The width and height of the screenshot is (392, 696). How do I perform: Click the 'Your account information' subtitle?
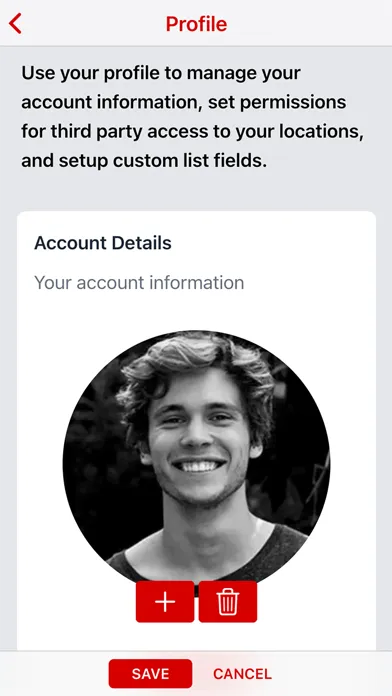point(139,283)
